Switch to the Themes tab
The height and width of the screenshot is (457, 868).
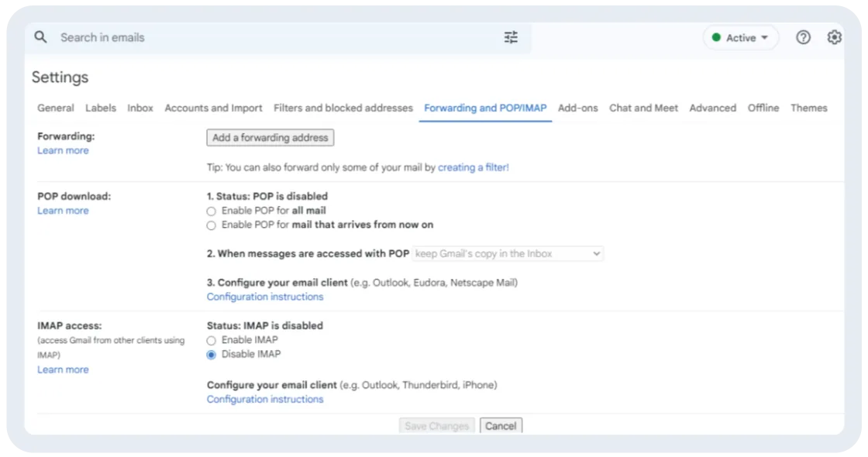[809, 108]
